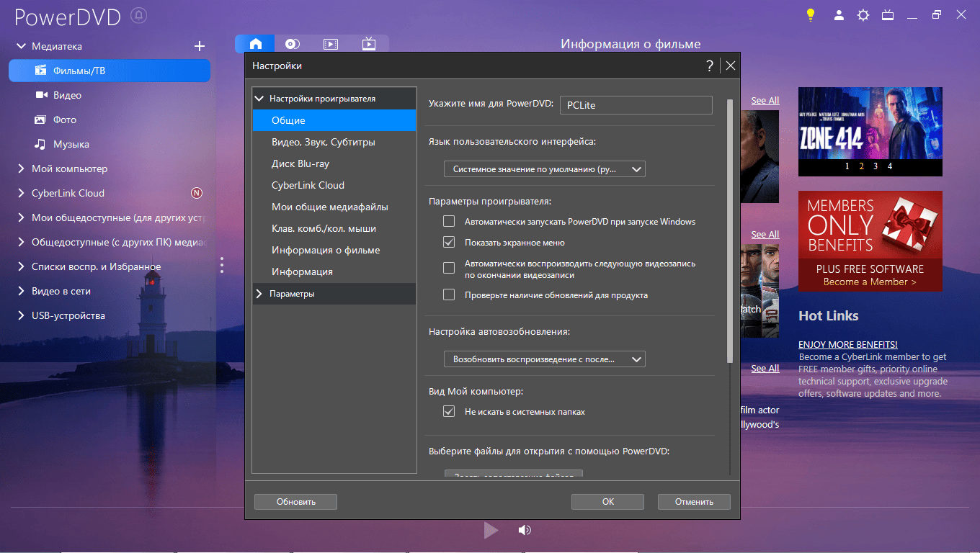
Task: Select banner page 4 indicator
Action: 890,166
